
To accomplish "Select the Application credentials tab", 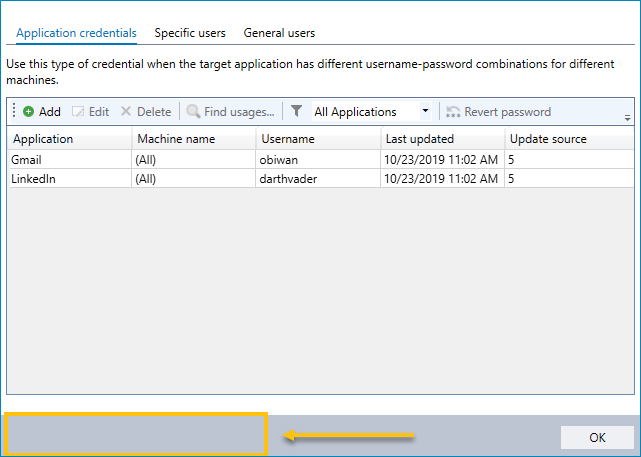I will coord(76,33).
